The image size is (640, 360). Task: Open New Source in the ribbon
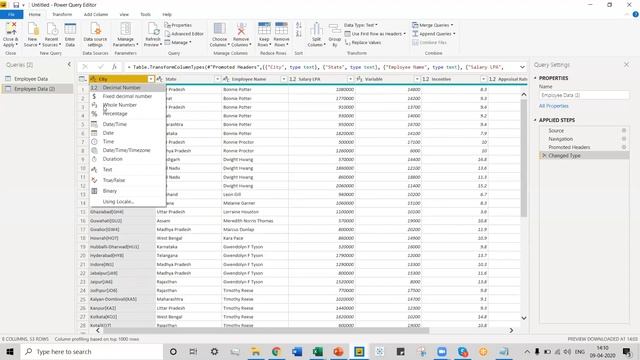(x=33, y=35)
